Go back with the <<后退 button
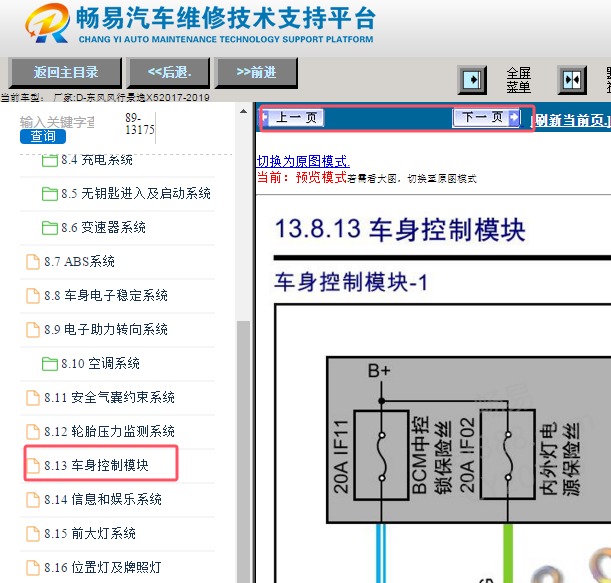611x583 pixels. point(169,72)
